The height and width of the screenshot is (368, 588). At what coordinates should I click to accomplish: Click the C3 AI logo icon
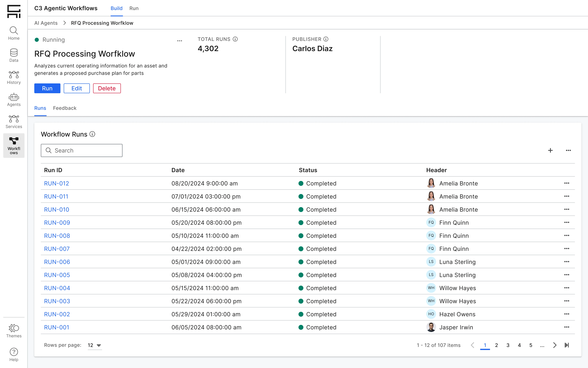14,11
